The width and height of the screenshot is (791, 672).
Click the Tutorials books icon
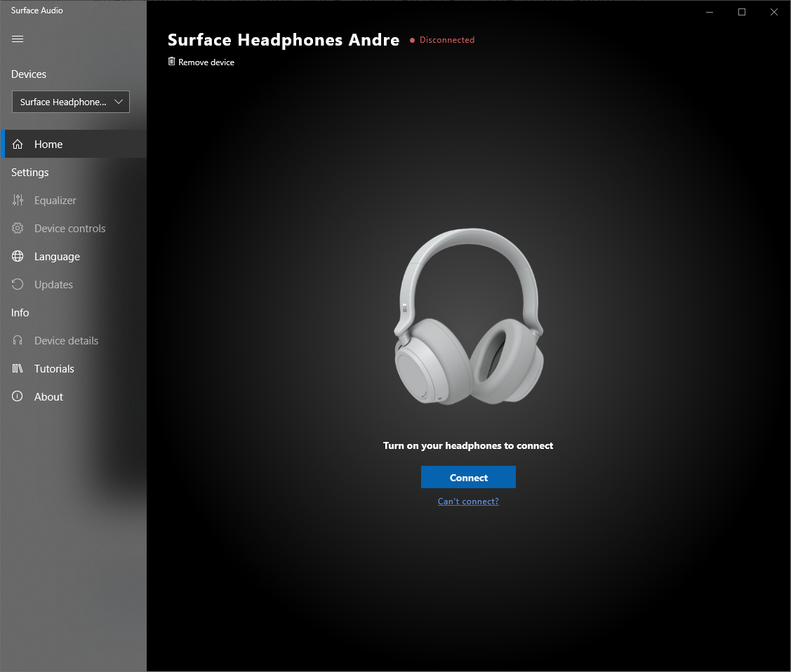tap(18, 369)
